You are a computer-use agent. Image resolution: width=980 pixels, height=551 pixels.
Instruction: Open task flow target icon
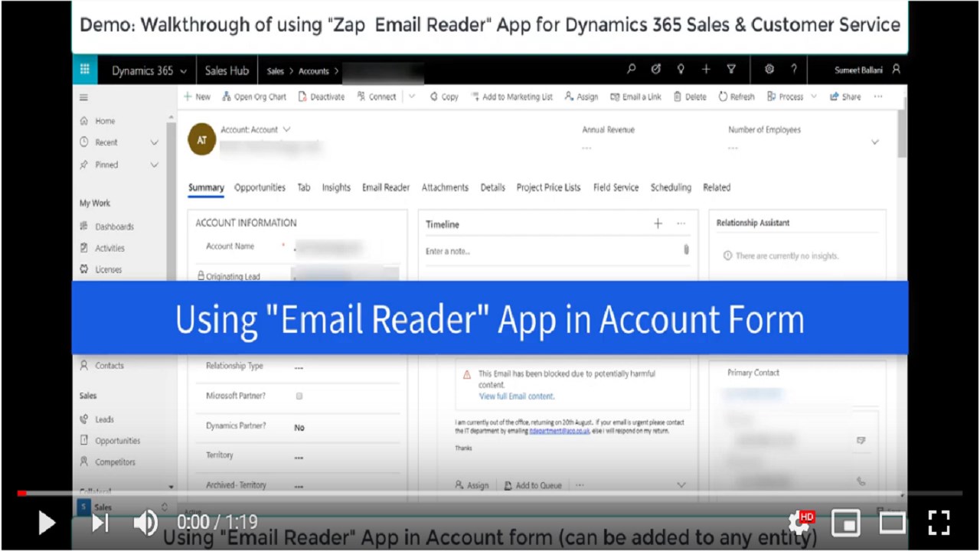click(x=656, y=70)
